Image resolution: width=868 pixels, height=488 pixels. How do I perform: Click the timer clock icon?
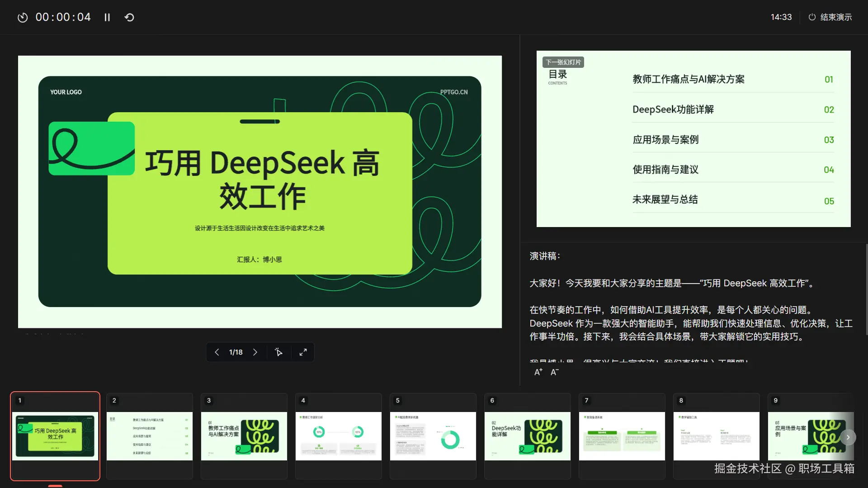tap(23, 17)
